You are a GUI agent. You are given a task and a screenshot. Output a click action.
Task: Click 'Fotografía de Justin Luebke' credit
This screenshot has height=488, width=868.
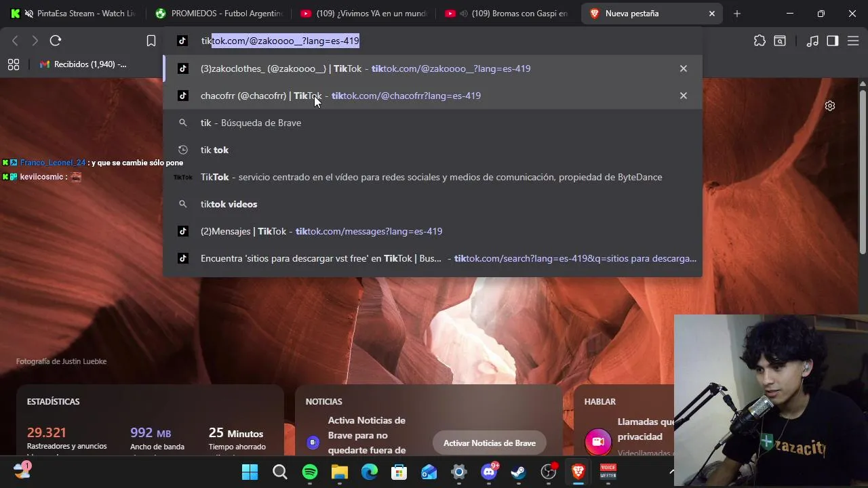pyautogui.click(x=61, y=361)
